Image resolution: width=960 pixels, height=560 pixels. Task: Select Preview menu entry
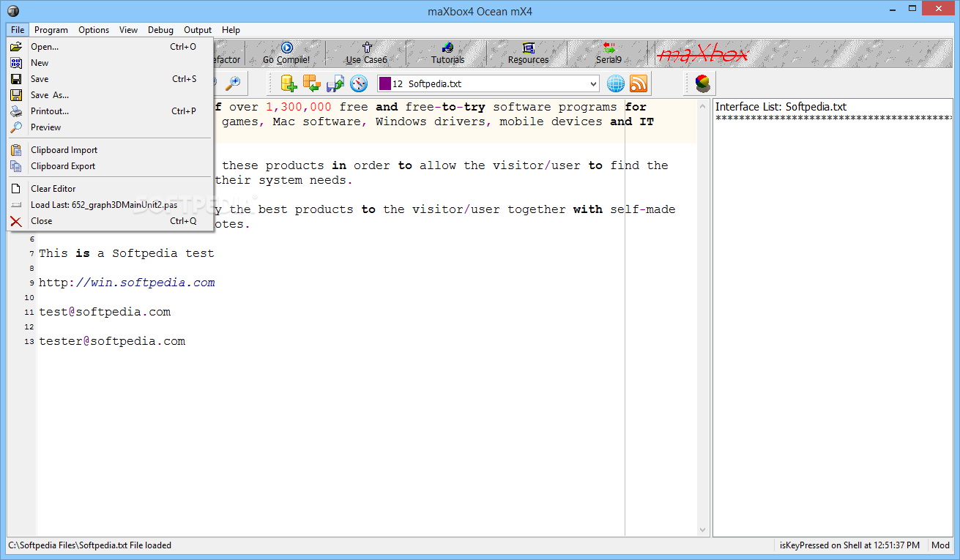[110, 127]
